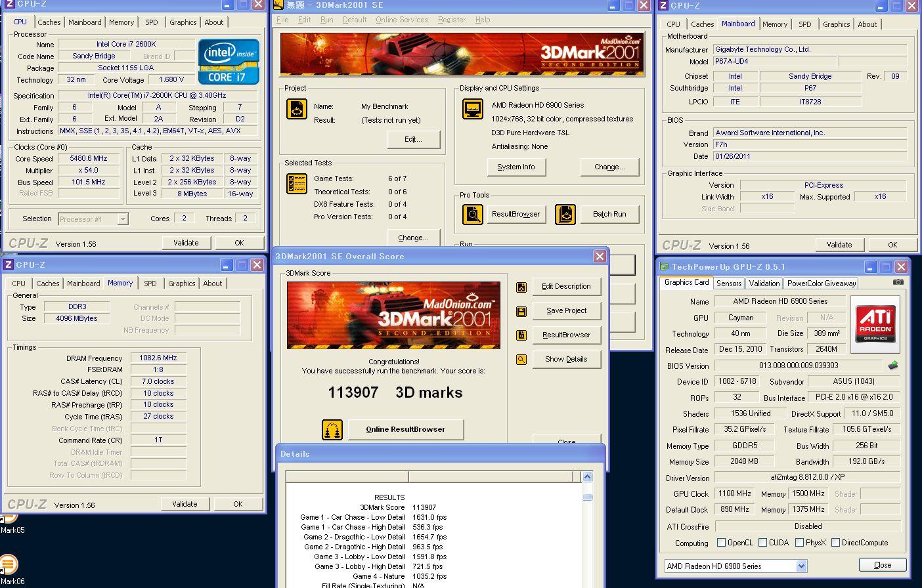Open the Online Services menu in 3DMark2001
The width and height of the screenshot is (922, 588).
[401, 20]
